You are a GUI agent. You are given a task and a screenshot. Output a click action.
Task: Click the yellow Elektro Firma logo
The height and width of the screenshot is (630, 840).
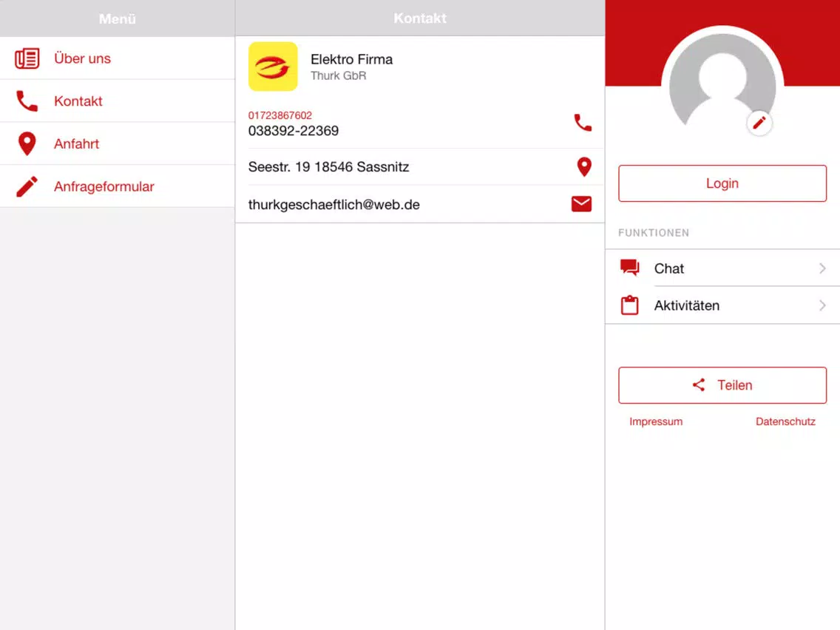(x=273, y=67)
